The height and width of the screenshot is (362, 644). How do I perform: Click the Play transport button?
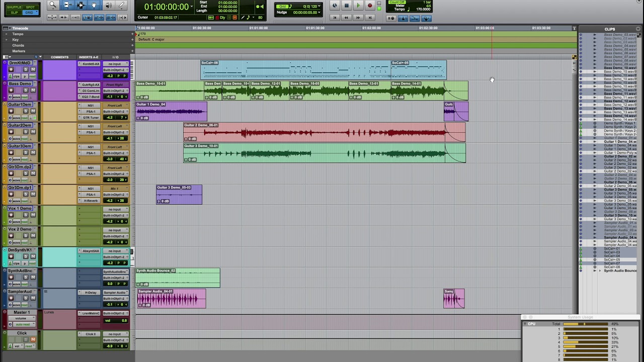358,6
